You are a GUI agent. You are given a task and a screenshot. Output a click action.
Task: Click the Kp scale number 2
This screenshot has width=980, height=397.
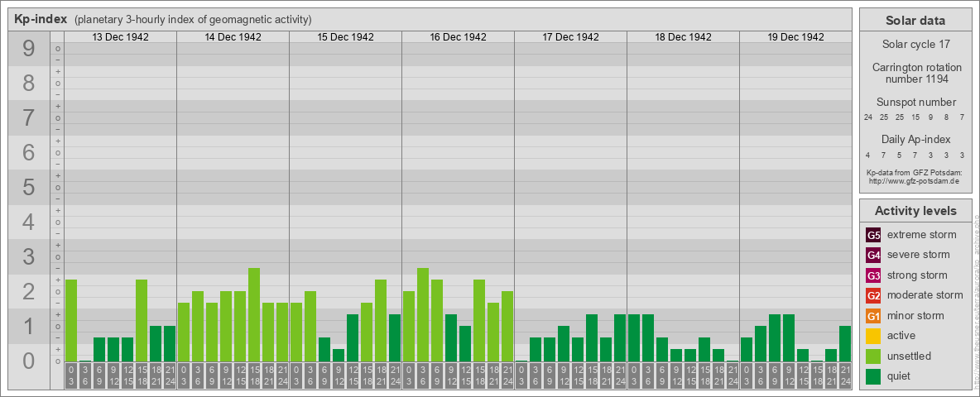tap(29, 291)
